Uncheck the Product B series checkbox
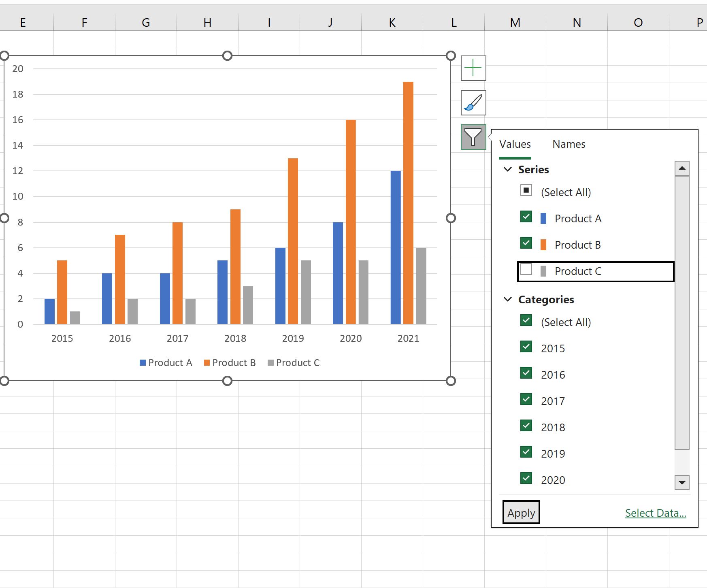The image size is (707, 588). click(x=526, y=243)
